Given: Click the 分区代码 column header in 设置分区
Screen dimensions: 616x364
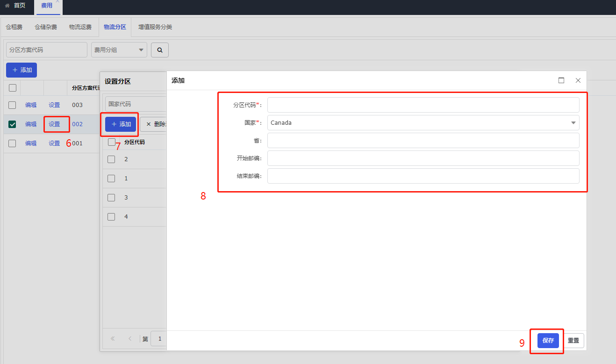Looking at the screenshot, I should [x=135, y=142].
